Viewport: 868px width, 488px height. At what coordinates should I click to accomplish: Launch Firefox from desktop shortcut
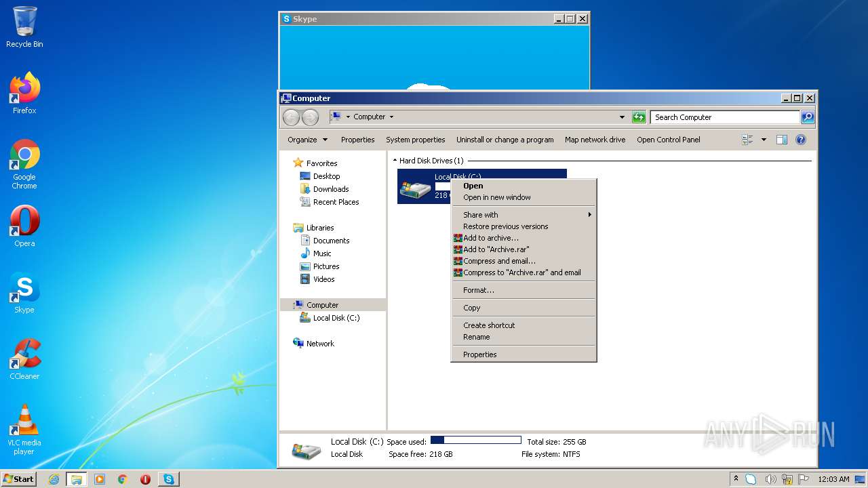coord(24,93)
